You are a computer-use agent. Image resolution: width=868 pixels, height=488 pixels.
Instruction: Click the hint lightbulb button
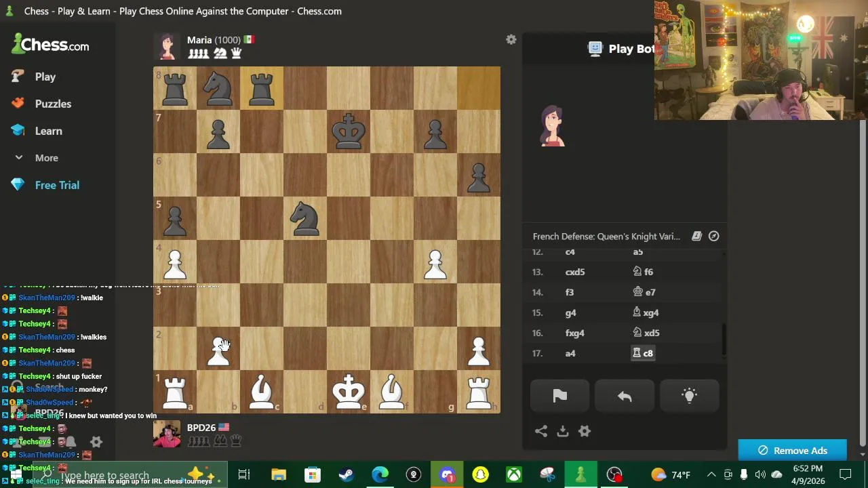(x=689, y=396)
